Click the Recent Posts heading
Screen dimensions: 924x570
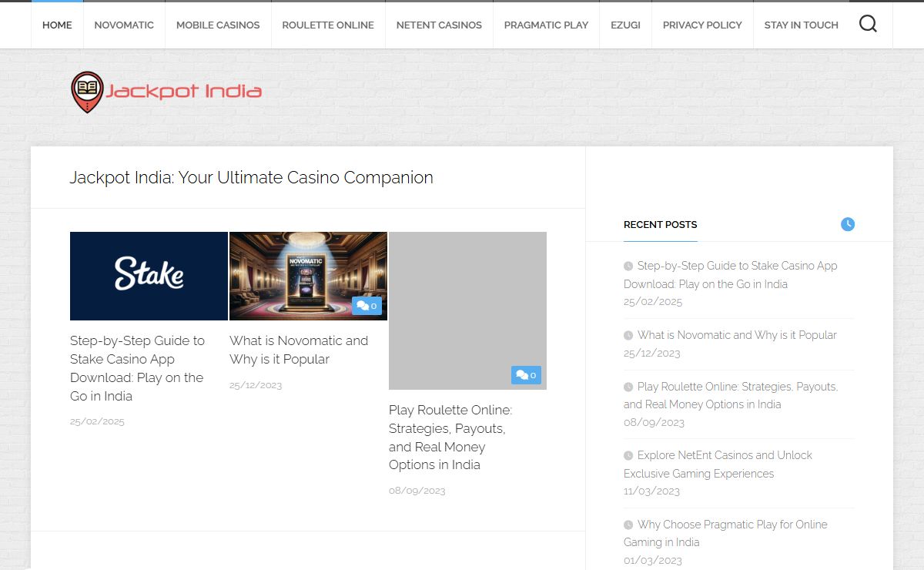(x=661, y=224)
